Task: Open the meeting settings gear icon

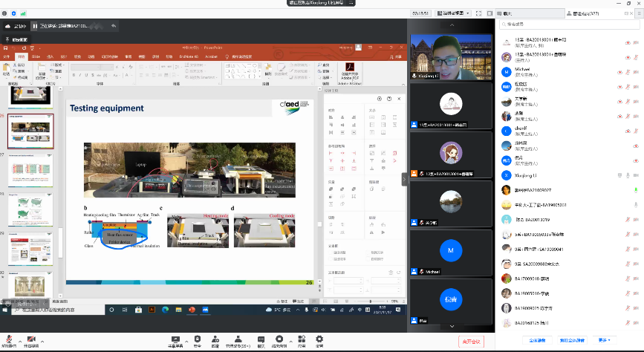Action: [x=319, y=339]
